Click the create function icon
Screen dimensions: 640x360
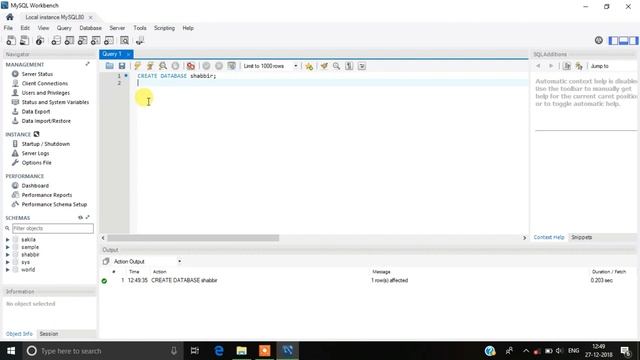tap(109, 40)
